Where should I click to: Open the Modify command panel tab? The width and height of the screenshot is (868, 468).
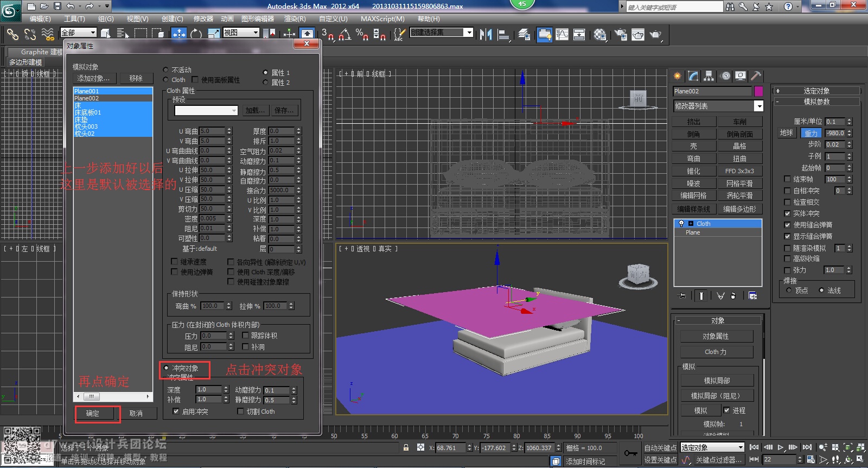click(693, 76)
